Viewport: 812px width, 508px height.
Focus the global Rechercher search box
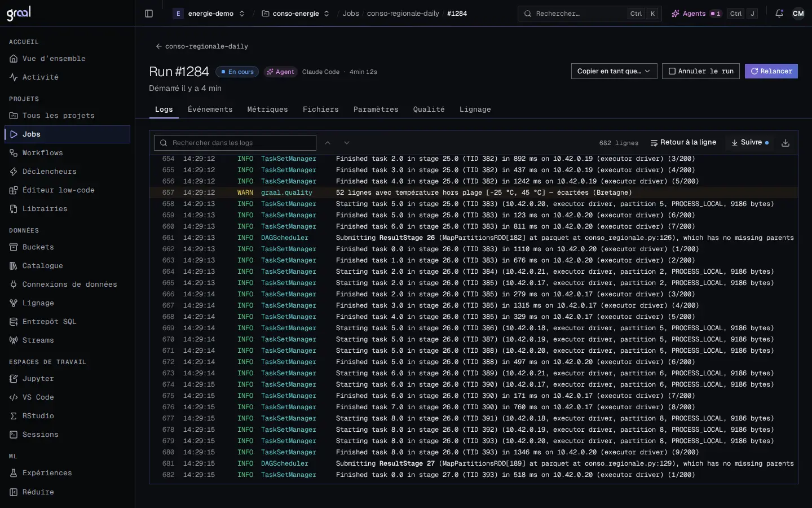click(x=589, y=14)
